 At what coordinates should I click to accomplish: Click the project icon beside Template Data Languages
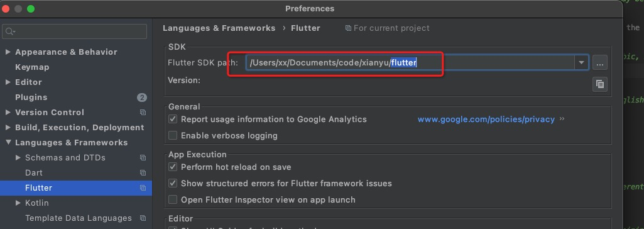click(143, 218)
